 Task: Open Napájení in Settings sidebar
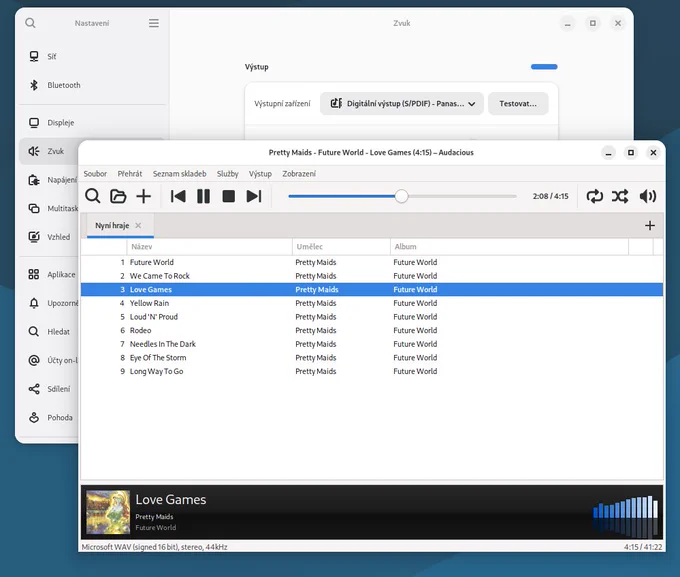[49, 180]
